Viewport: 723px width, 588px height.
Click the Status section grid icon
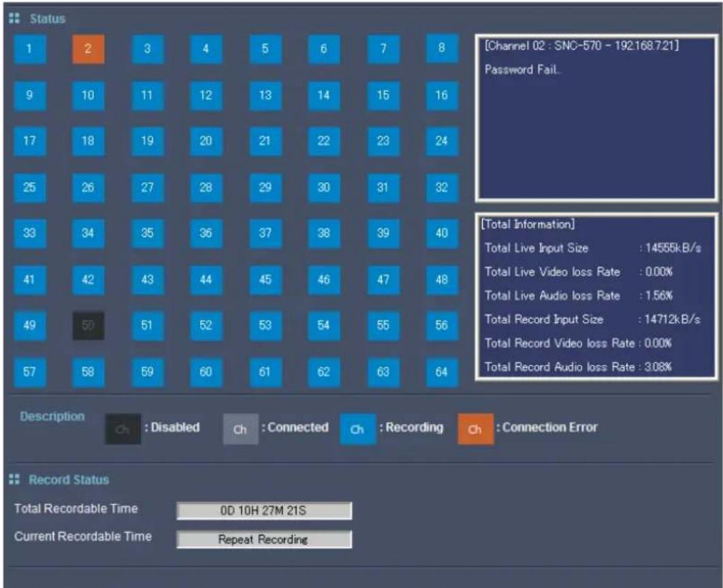click(14, 18)
